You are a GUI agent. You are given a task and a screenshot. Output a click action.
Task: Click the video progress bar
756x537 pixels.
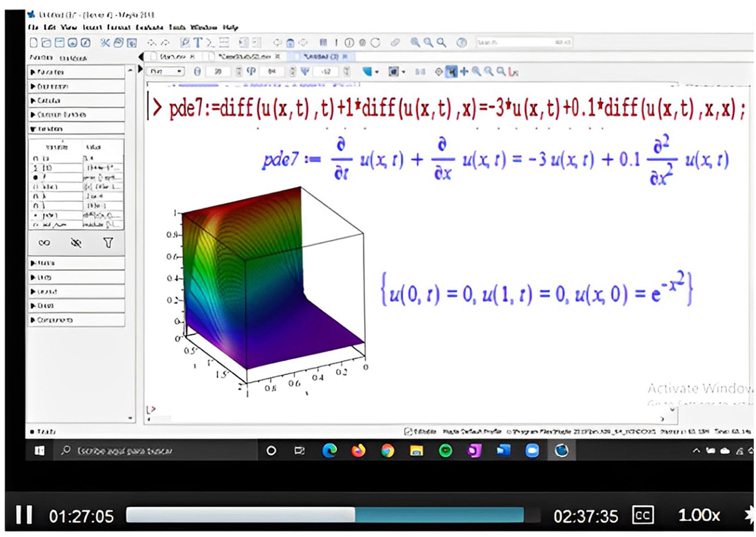[x=324, y=515]
